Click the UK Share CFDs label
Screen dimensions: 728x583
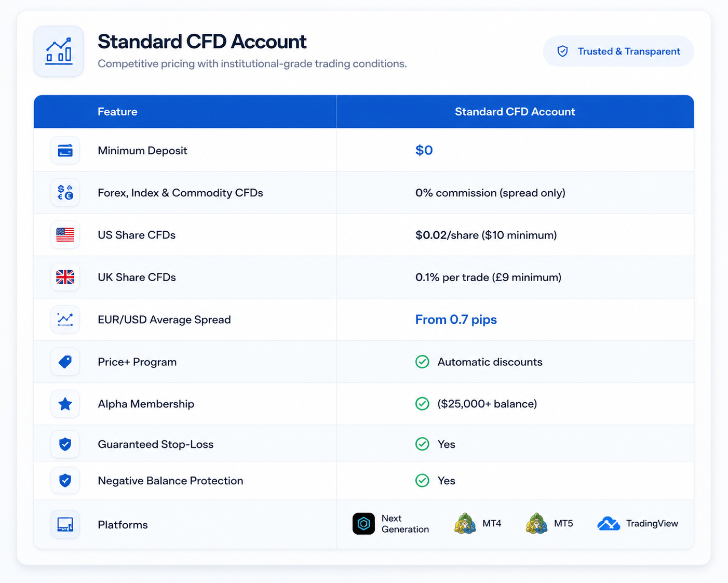point(137,277)
